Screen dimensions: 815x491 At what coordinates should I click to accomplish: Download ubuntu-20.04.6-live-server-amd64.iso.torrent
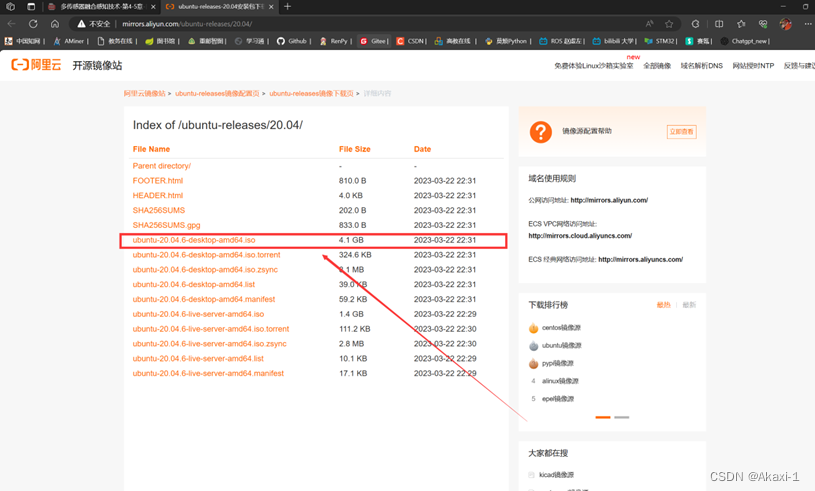click(211, 329)
